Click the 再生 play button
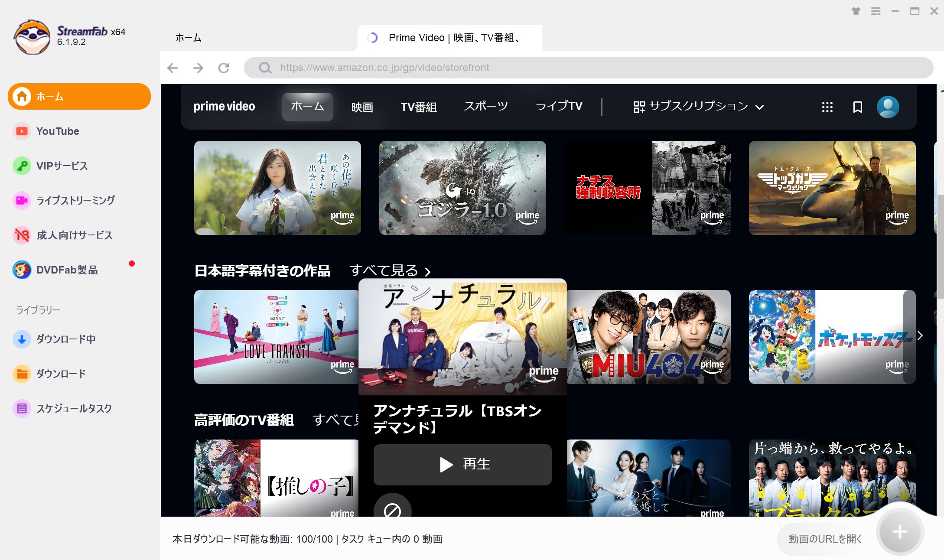944x560 pixels. (x=462, y=464)
